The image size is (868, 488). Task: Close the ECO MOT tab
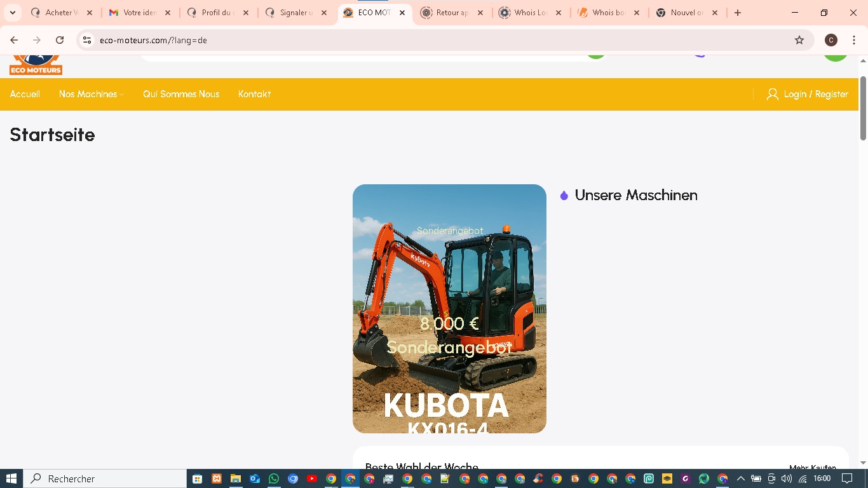pos(402,13)
